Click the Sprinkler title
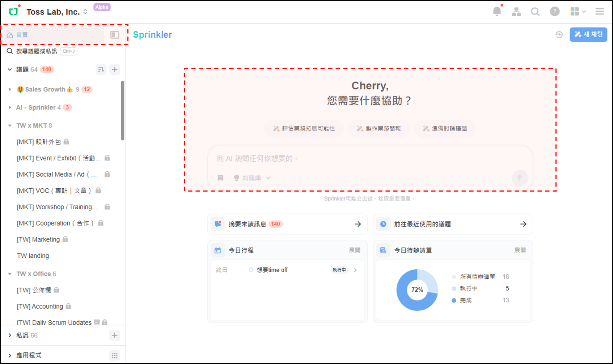Viewport: 613px width, 364px height. click(152, 35)
